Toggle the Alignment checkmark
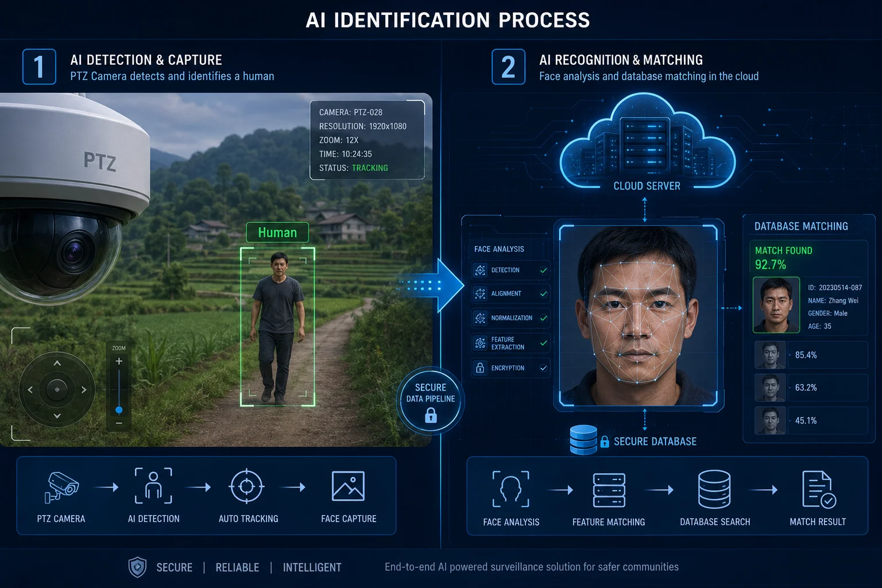The height and width of the screenshot is (588, 882). pyautogui.click(x=543, y=293)
